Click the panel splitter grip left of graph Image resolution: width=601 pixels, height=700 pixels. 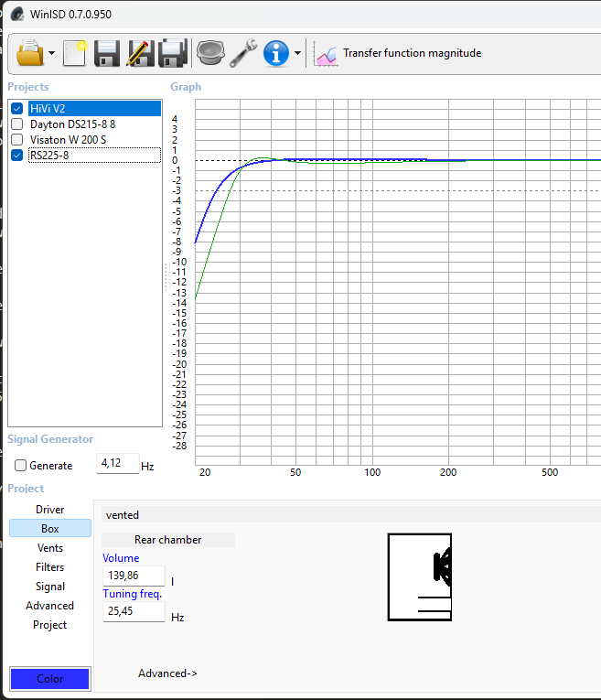pyautogui.click(x=167, y=276)
